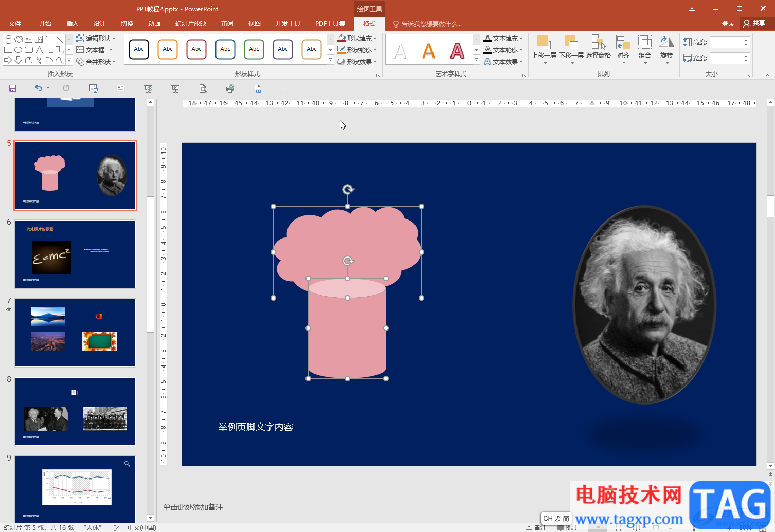Expand the insert shapes gallery

(x=69, y=60)
